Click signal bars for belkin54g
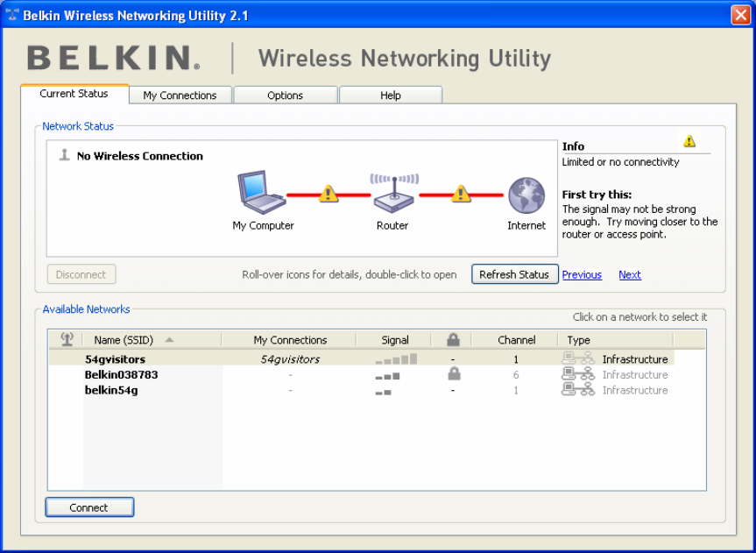 (384, 393)
